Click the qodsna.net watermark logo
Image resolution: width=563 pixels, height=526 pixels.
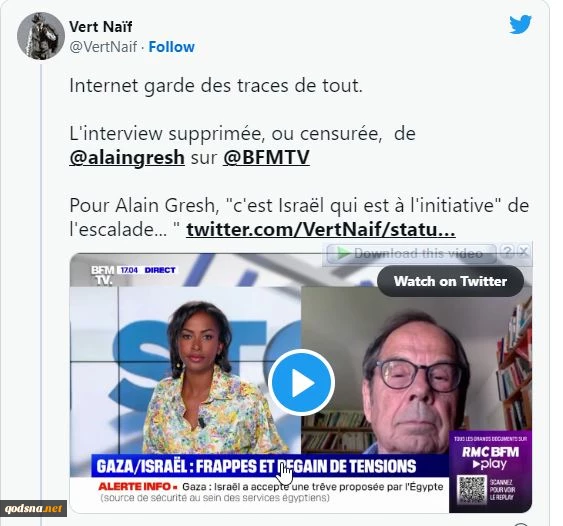click(33, 508)
